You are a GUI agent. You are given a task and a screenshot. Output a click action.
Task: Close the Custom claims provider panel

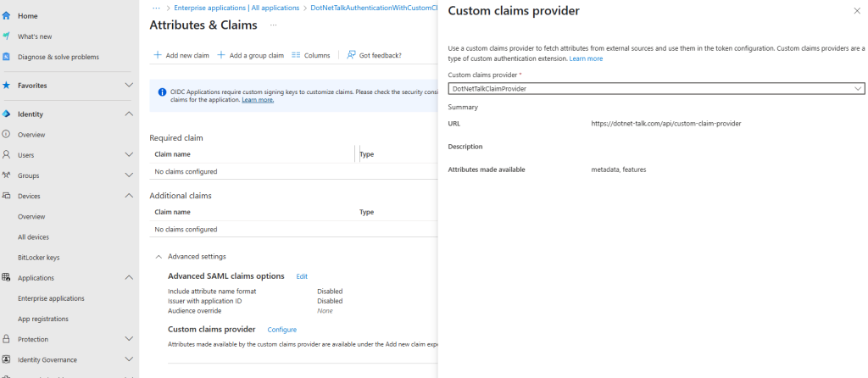[x=857, y=11]
